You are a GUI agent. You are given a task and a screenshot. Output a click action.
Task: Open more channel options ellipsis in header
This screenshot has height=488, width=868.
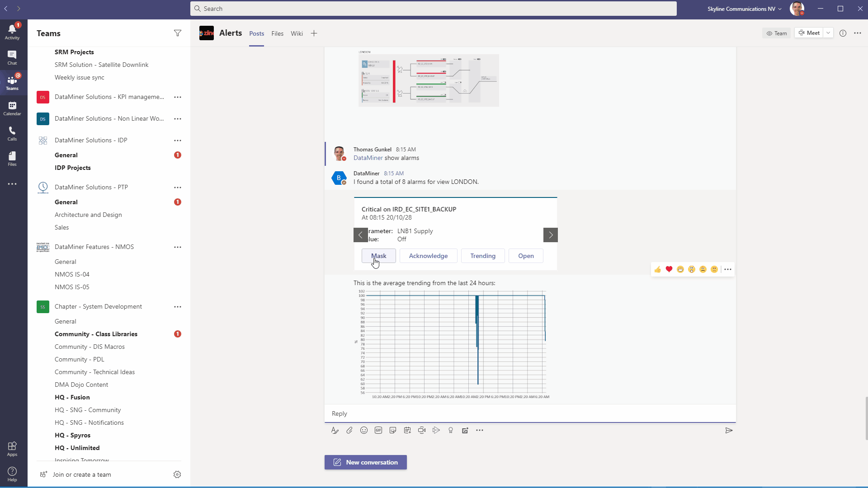tap(858, 33)
